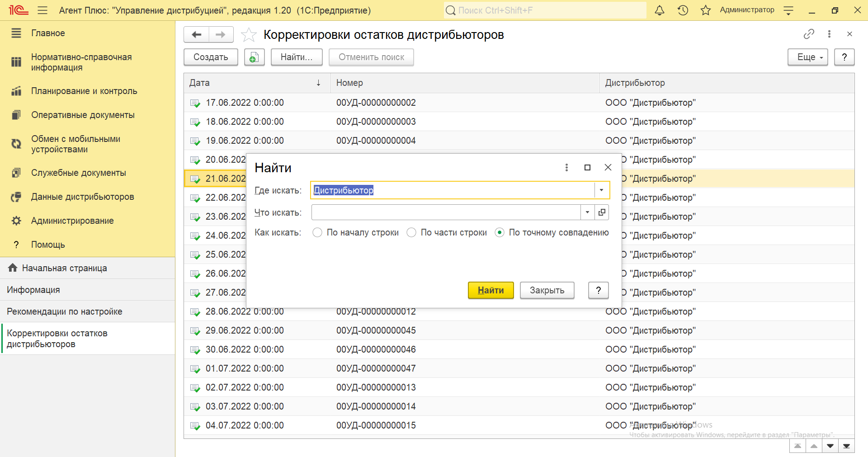Screen dimensions: 868x457
Task: Open the Еще dropdown menu
Action: [x=808, y=57]
